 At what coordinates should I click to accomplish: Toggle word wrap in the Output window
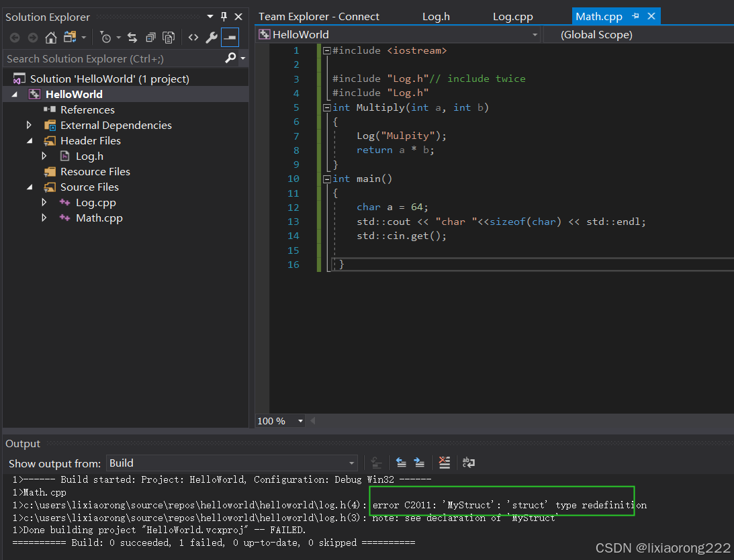tap(467, 463)
